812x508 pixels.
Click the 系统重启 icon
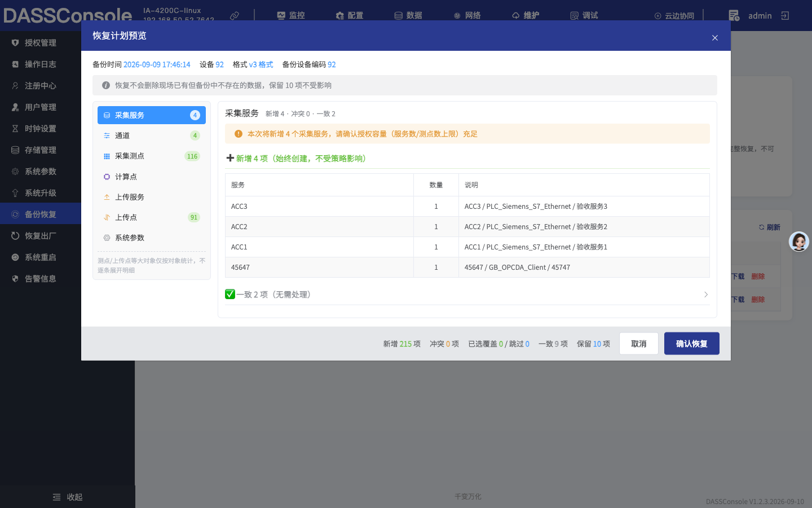(15, 257)
